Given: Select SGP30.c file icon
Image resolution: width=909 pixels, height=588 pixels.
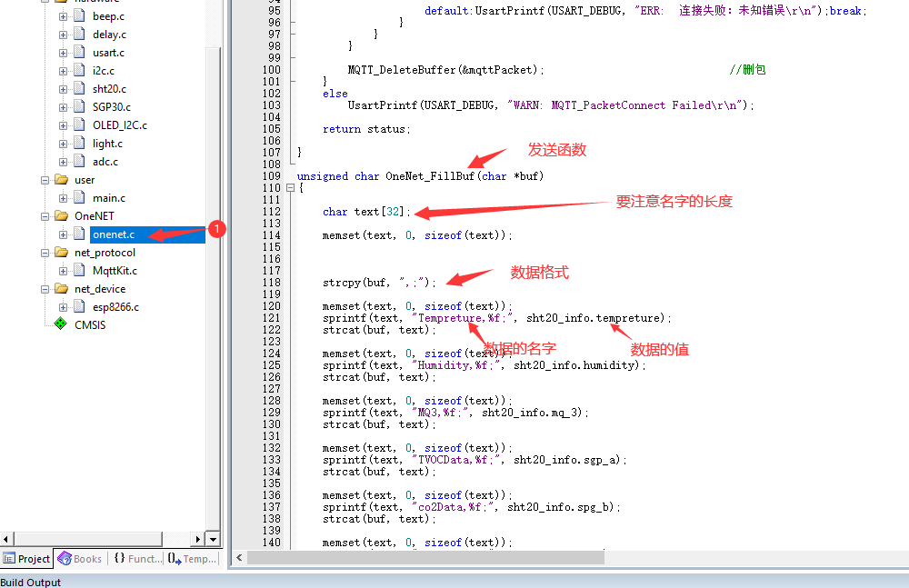Looking at the screenshot, I should (x=79, y=106).
